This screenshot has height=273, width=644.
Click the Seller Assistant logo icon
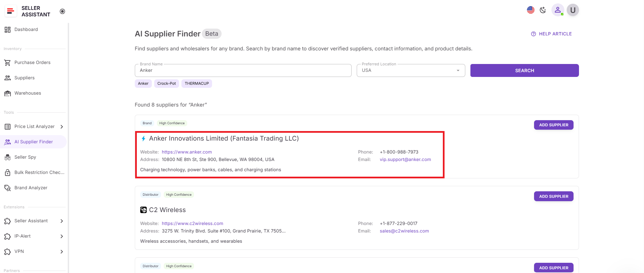tap(11, 11)
